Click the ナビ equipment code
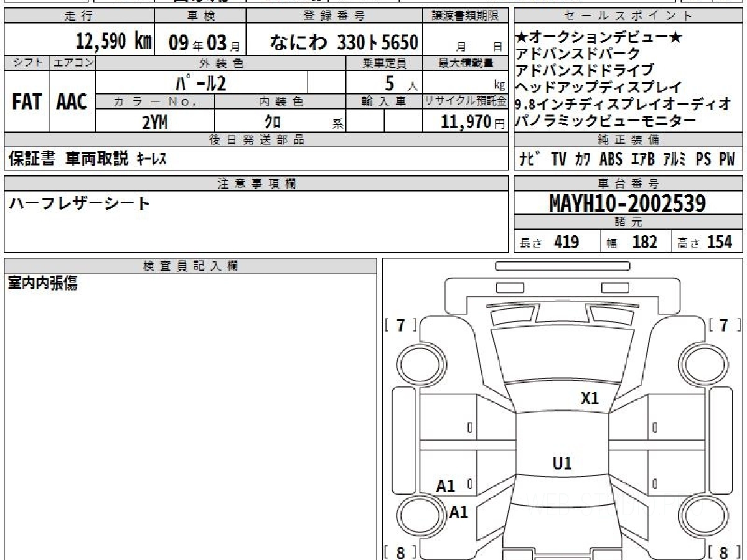The height and width of the screenshot is (560, 747). pos(529,159)
